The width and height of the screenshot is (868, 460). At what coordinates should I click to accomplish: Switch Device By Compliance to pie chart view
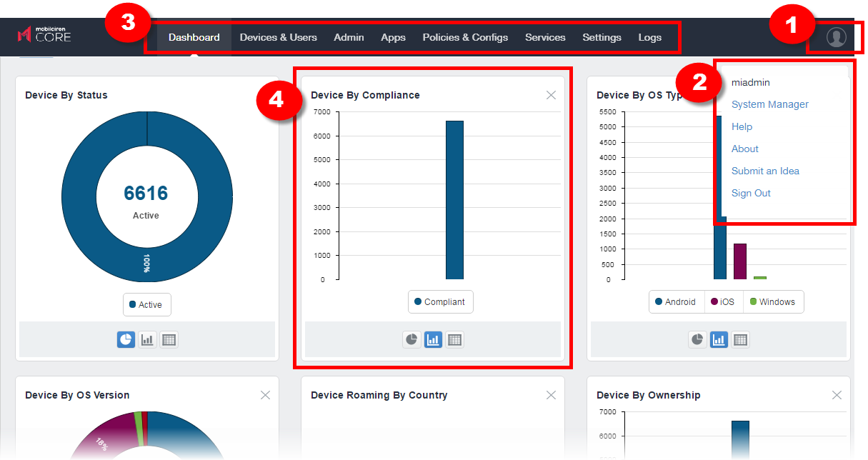pos(411,340)
